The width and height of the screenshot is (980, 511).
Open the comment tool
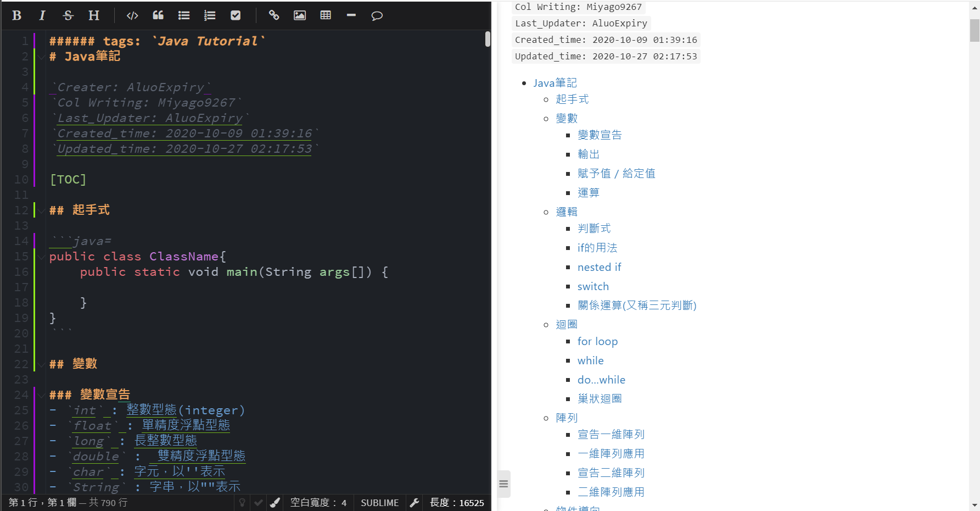(x=377, y=15)
